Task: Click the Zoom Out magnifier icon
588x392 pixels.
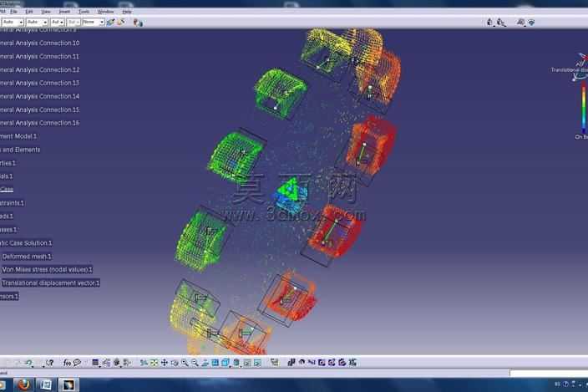Action: 195,363
